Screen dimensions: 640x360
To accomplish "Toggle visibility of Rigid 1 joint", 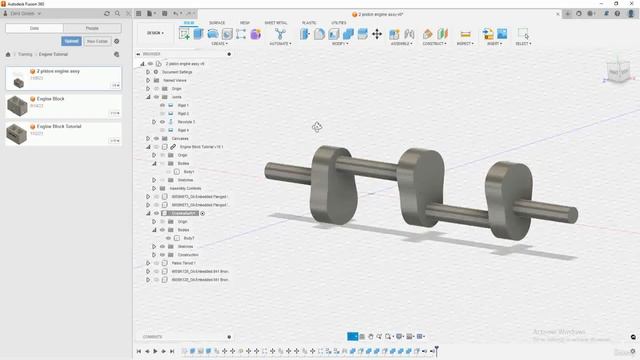I will tap(162, 105).
